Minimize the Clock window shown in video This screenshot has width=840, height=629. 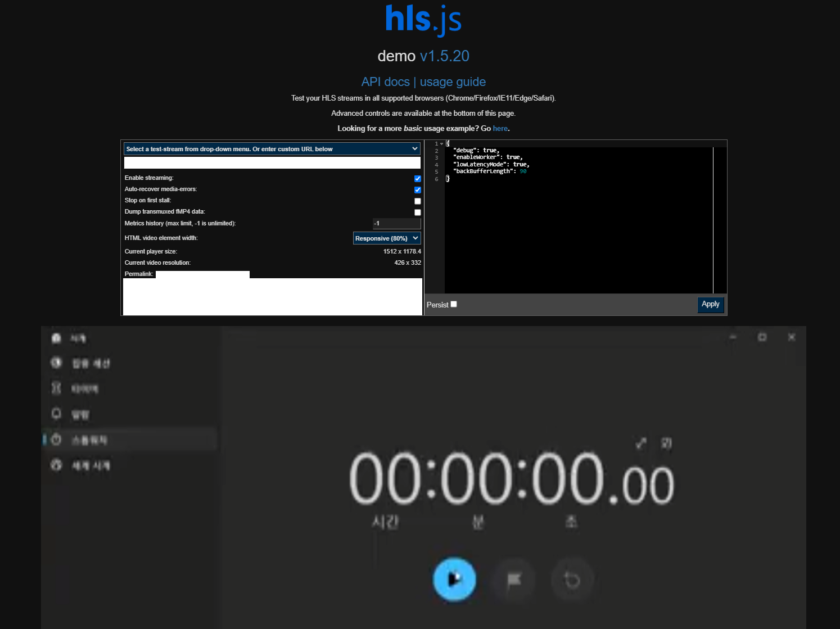point(733,337)
